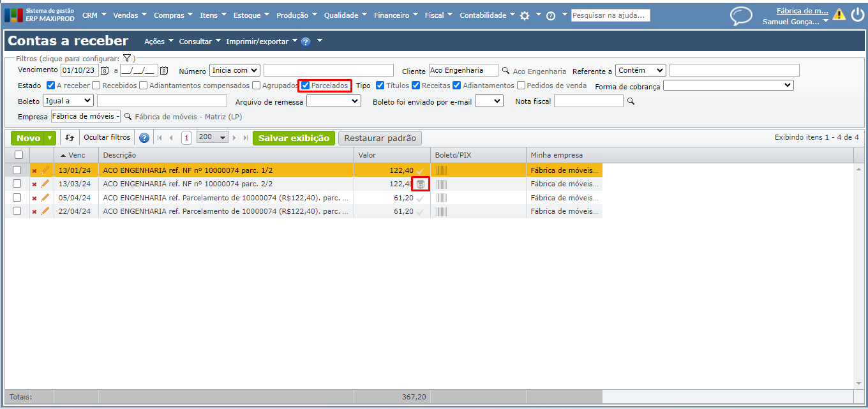The image size is (868, 409).
Task: Open Boleto foi enviado por e-mail dropdown
Action: 489,101
